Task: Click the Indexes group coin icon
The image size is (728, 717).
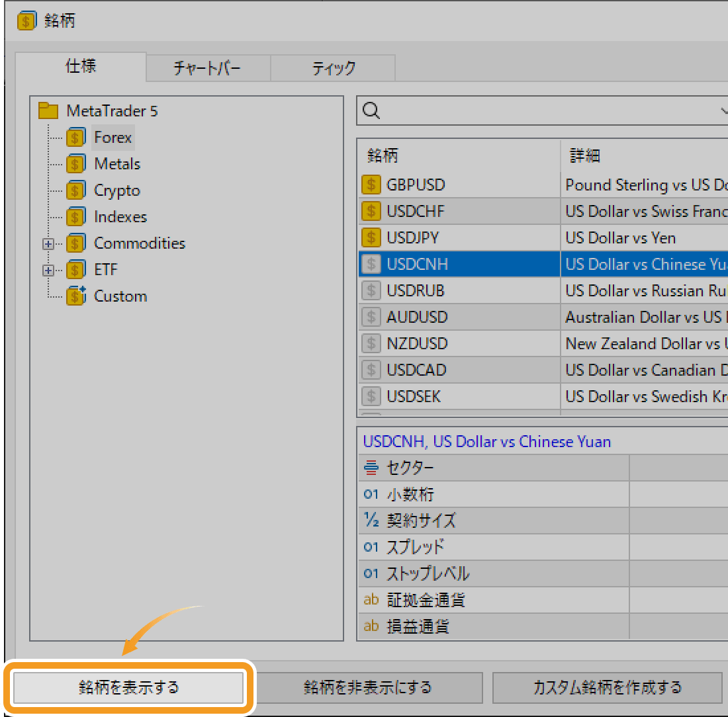Action: click(75, 217)
